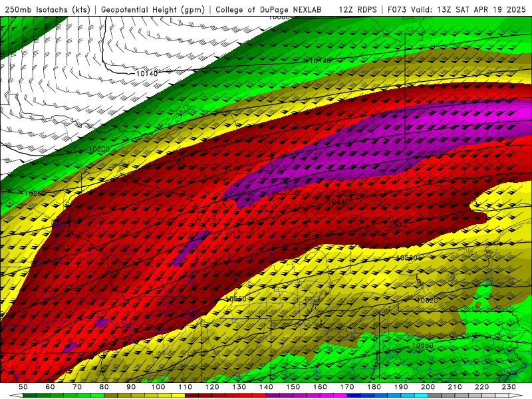Click the right arrow cap of the color bar
Screen dimensions: 532x399
tap(516, 396)
